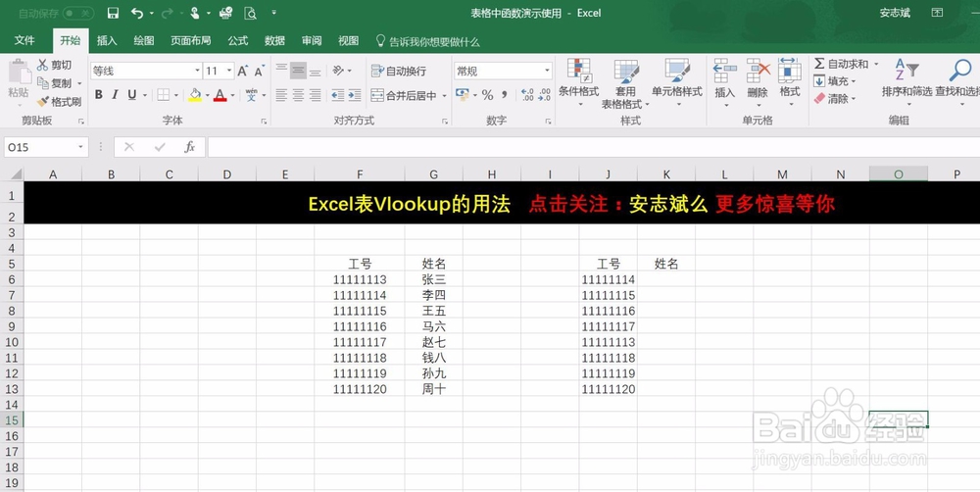Toggle Underline formatting
Image resolution: width=980 pixels, height=492 pixels.
click(x=132, y=95)
